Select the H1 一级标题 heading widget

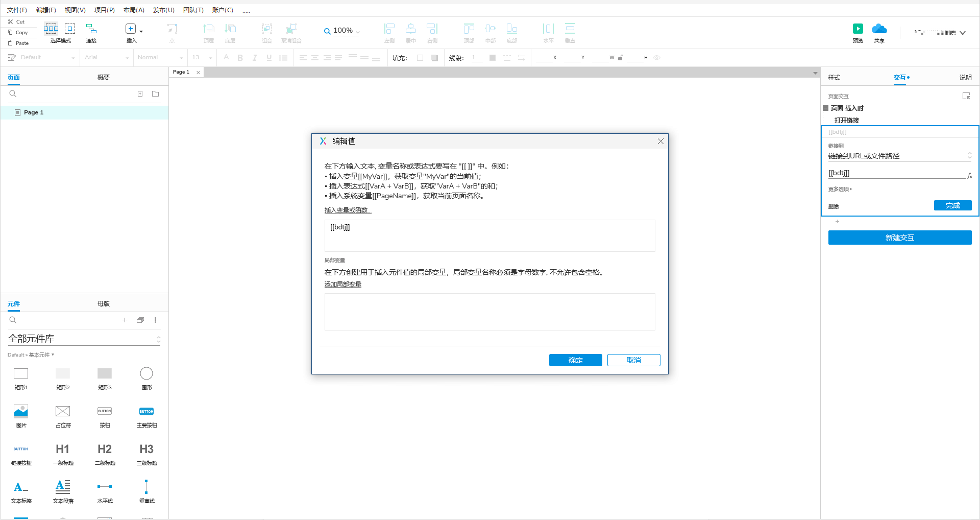click(x=63, y=454)
